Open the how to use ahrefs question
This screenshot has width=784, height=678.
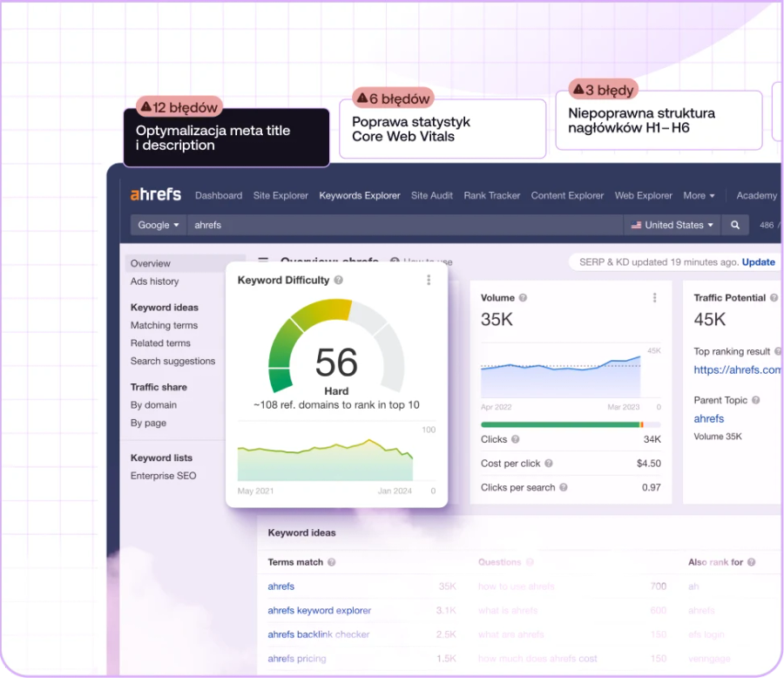pyautogui.click(x=517, y=586)
